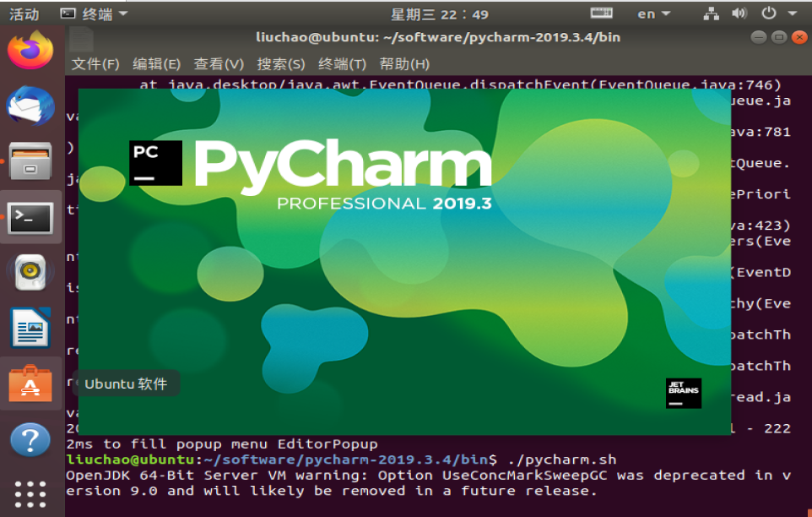Click the volume speaker icon in top bar

739,14
